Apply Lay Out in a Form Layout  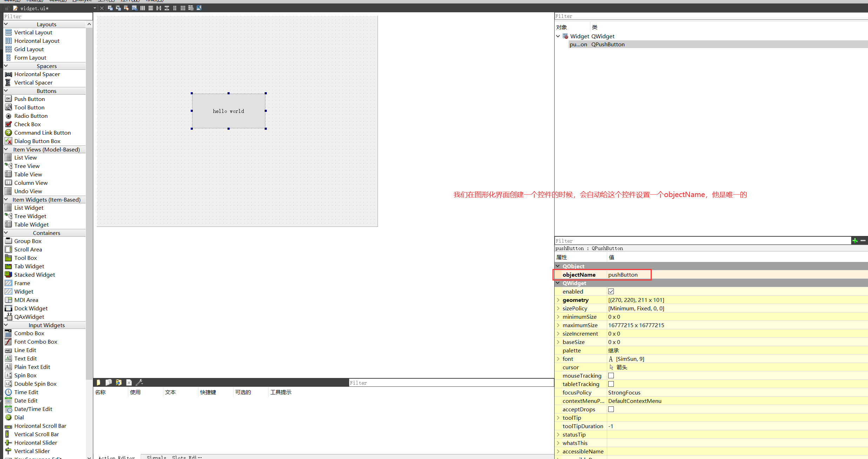(x=175, y=8)
